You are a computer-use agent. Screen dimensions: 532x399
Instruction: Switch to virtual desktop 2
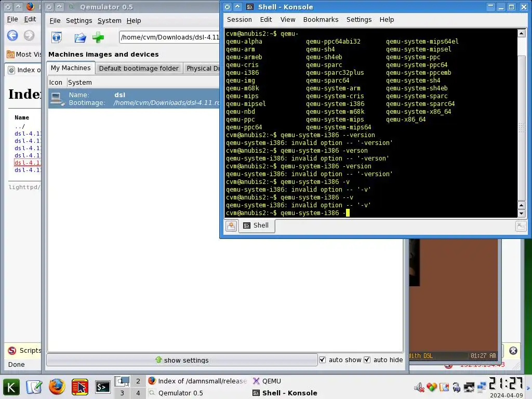(138, 381)
